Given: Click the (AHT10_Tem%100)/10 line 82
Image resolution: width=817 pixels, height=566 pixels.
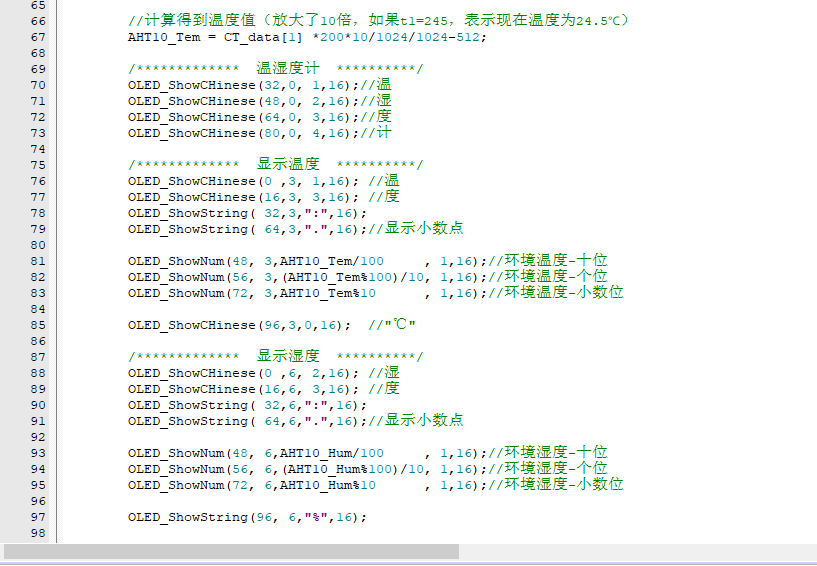Looking at the screenshot, I should point(307,277).
